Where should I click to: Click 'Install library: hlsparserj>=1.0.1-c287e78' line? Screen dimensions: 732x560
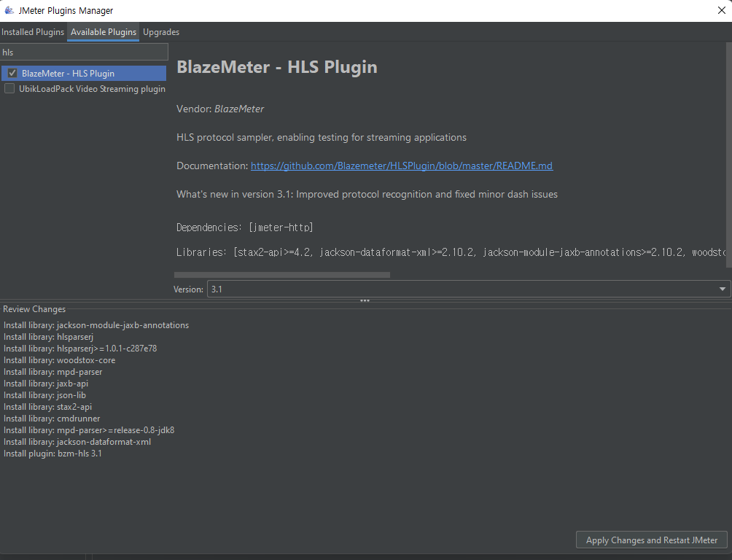point(80,349)
